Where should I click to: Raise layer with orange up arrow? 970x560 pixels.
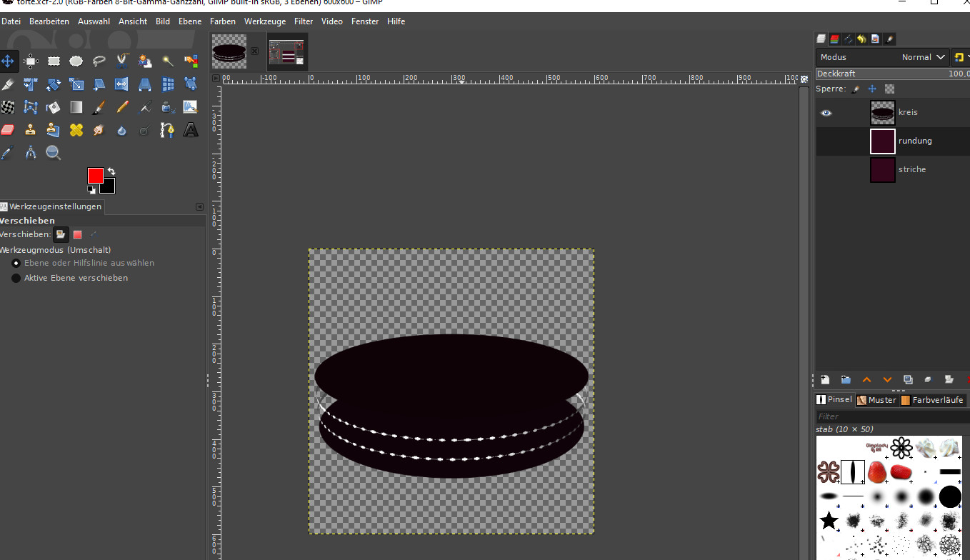click(866, 380)
